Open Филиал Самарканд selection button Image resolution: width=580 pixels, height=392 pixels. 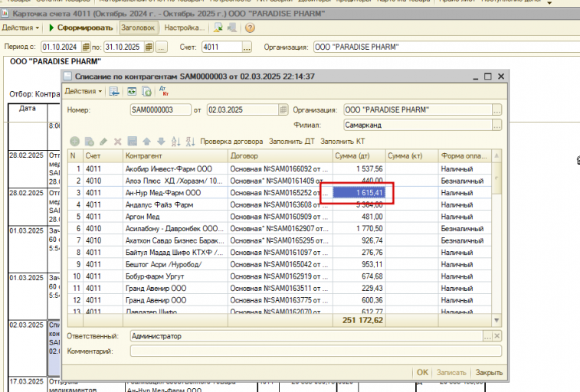[x=496, y=125]
